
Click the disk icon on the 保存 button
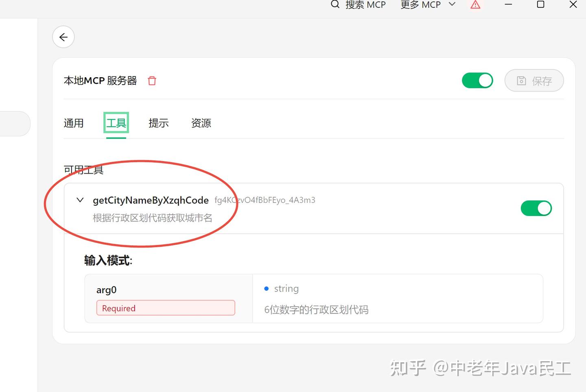(521, 81)
